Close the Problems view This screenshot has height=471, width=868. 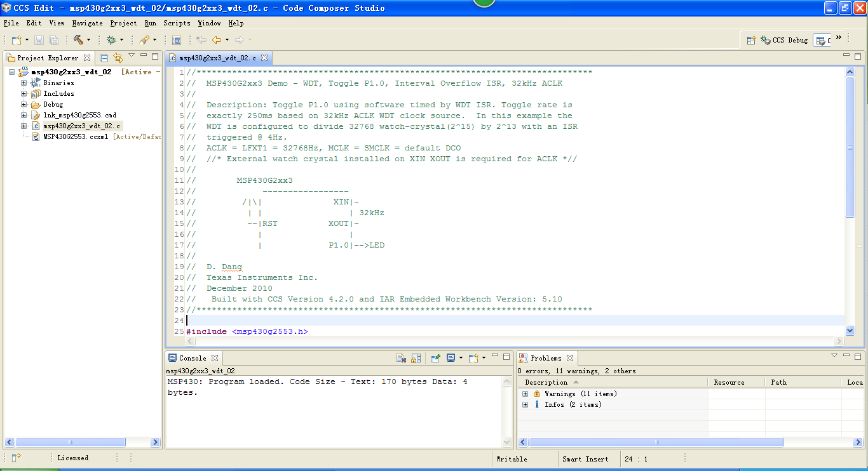pyautogui.click(x=570, y=358)
